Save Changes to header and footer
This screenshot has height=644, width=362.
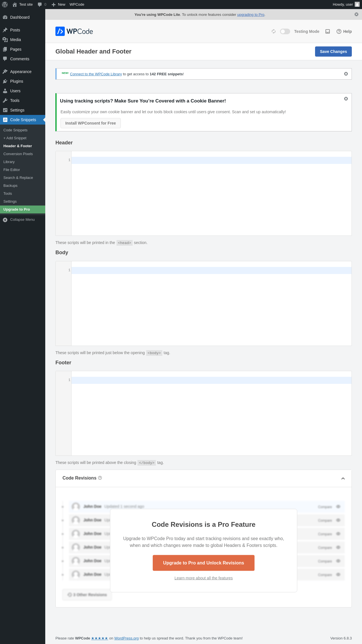[333, 52]
